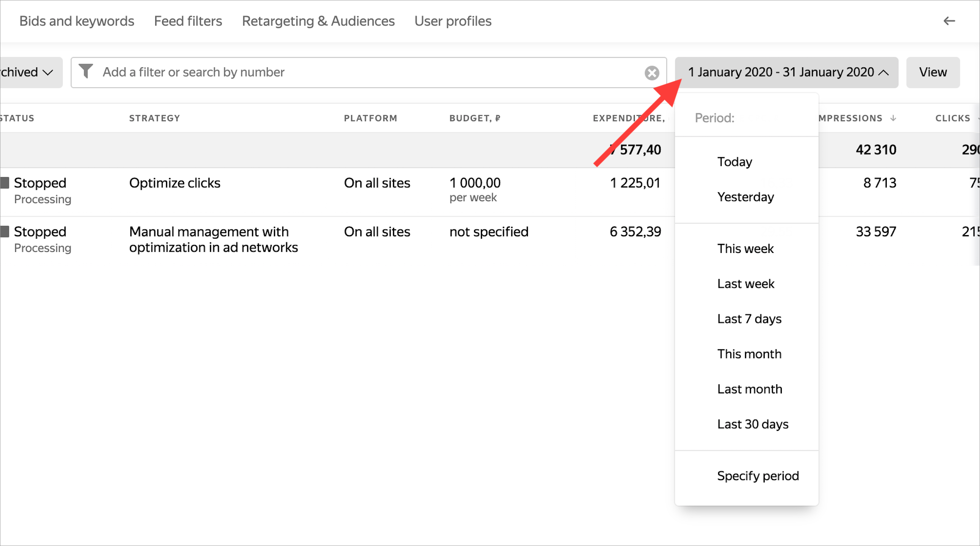Click the not specified budget cell
Screen dimensions: 980x546
(x=489, y=232)
